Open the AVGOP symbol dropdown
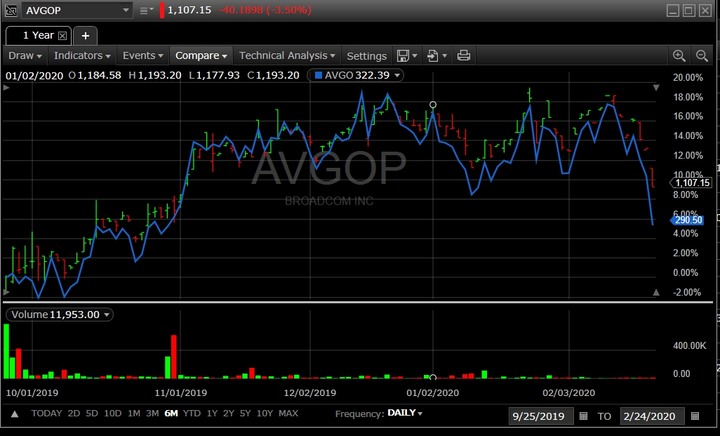 tap(125, 10)
